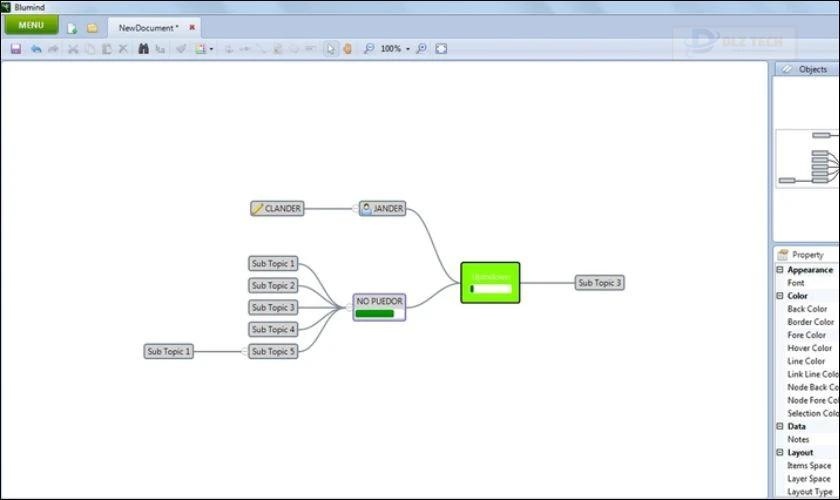Screen dimensions: 840x500
Task: Undo the last action
Action: (36, 49)
